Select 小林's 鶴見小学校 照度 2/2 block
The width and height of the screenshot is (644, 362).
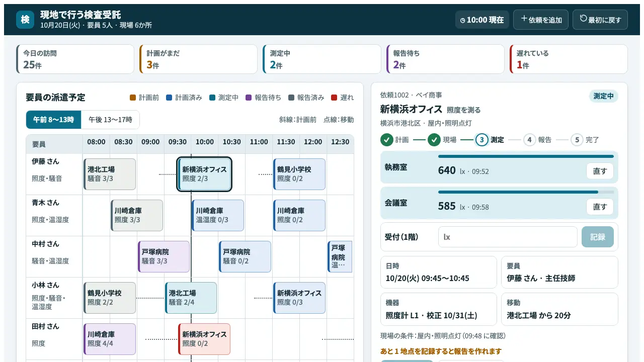pyautogui.click(x=110, y=298)
